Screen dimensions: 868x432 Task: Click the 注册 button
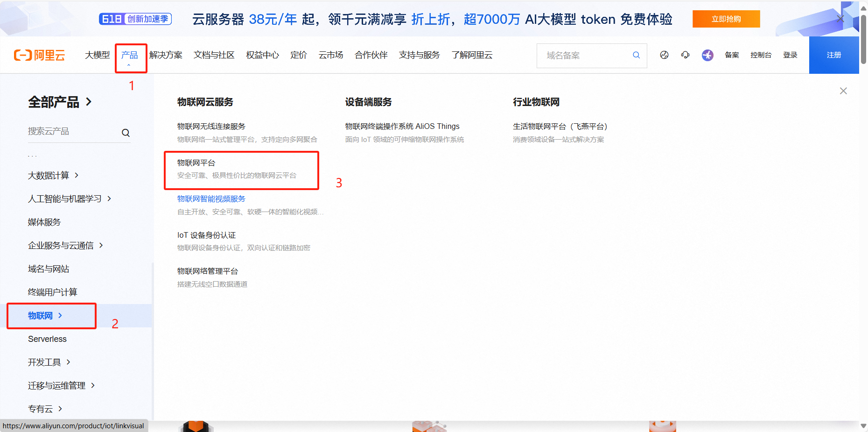[x=834, y=55]
